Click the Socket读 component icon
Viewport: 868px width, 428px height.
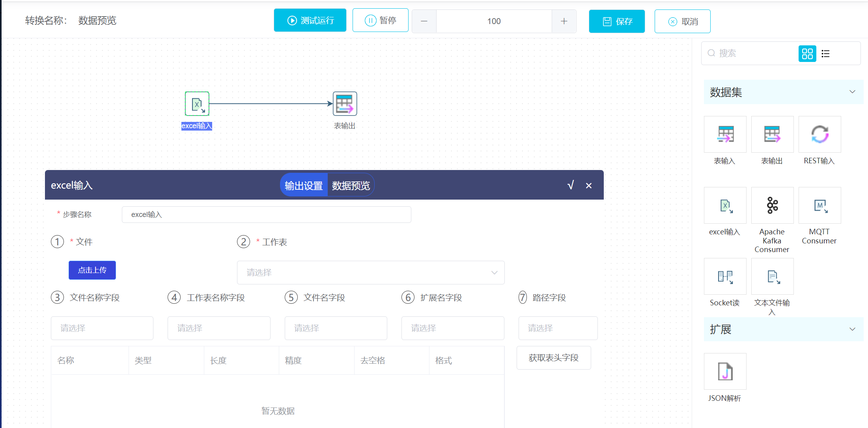click(x=725, y=277)
